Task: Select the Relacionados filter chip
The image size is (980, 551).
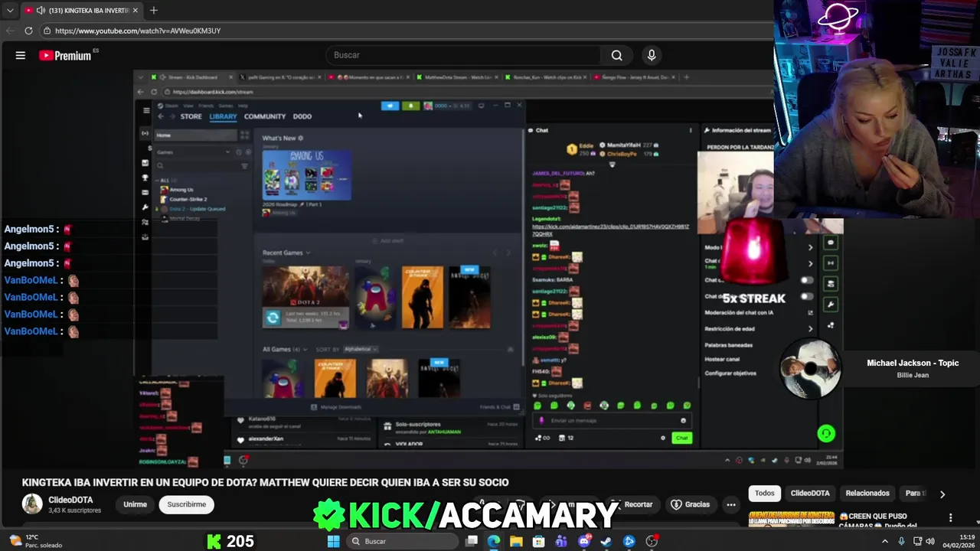Action: (867, 494)
